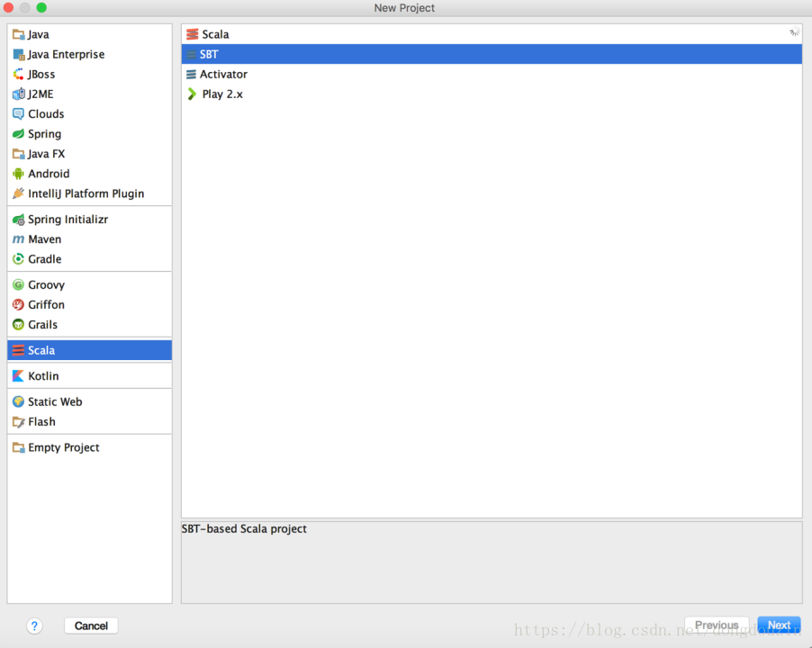Click the Maven m icon

tap(19, 239)
